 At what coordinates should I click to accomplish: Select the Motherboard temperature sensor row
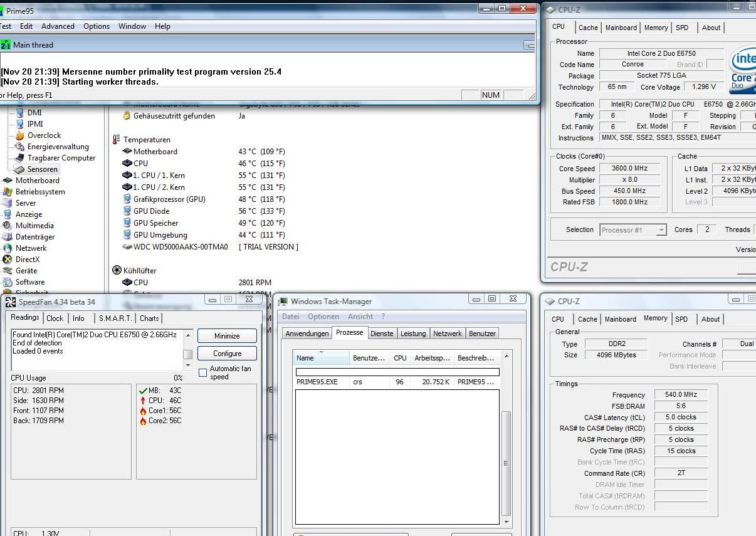204,152
